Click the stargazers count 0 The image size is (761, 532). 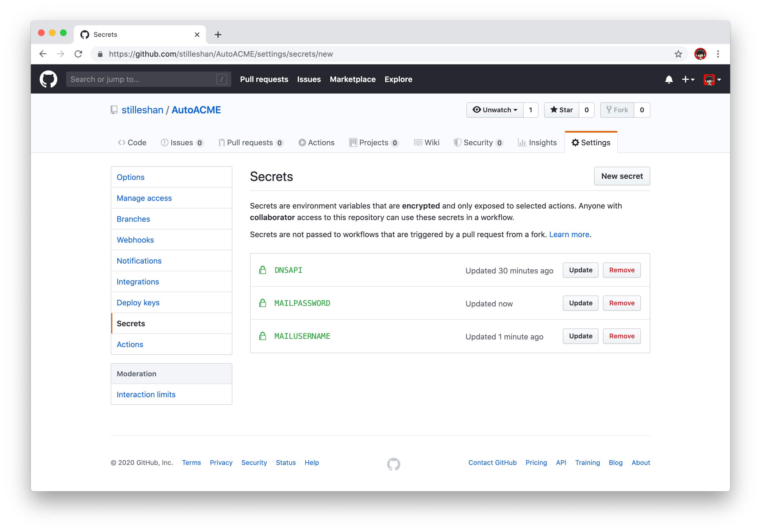click(x=587, y=110)
